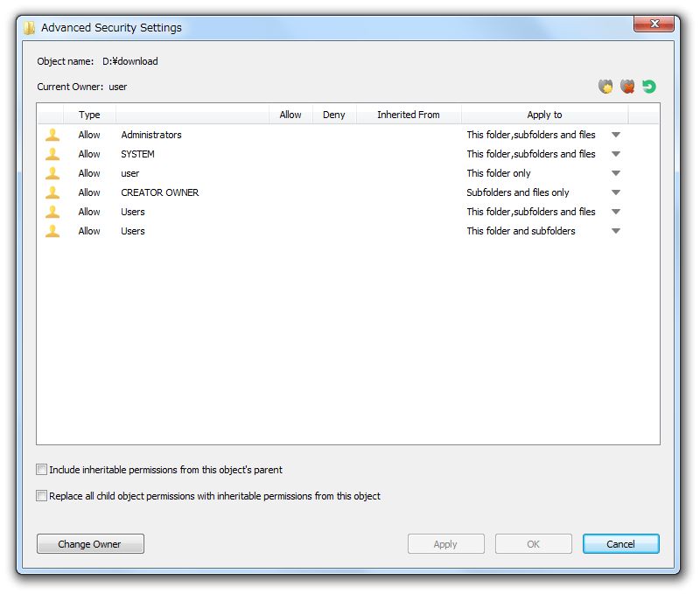Click the green refresh arrow icon
This screenshot has width=700, height=594.
tap(648, 86)
